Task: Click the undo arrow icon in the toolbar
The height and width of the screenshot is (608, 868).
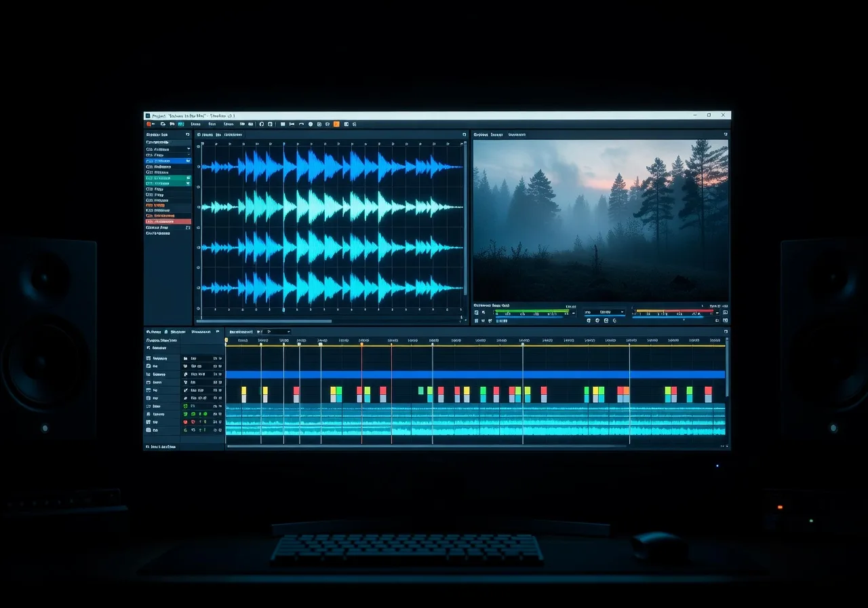Action: pyautogui.click(x=301, y=124)
